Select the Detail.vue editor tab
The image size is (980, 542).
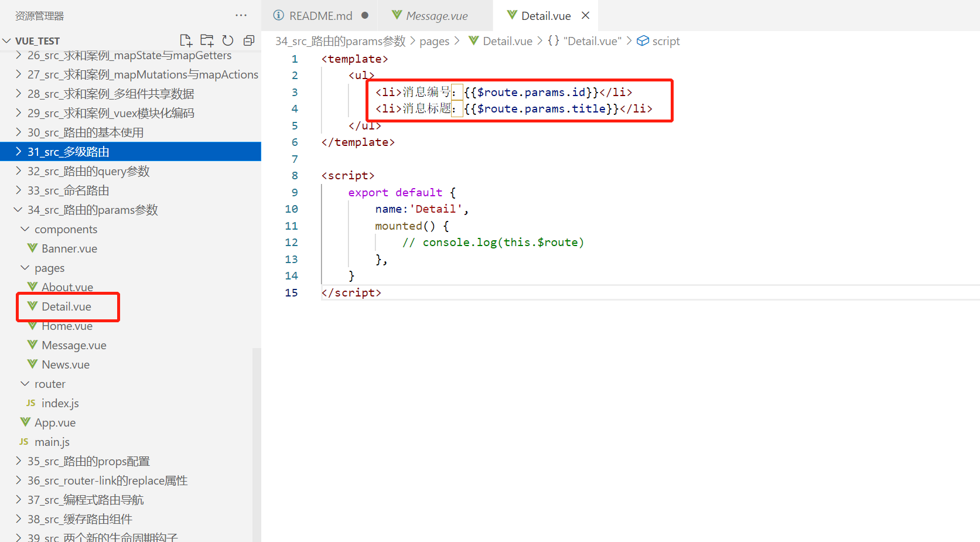coord(545,16)
